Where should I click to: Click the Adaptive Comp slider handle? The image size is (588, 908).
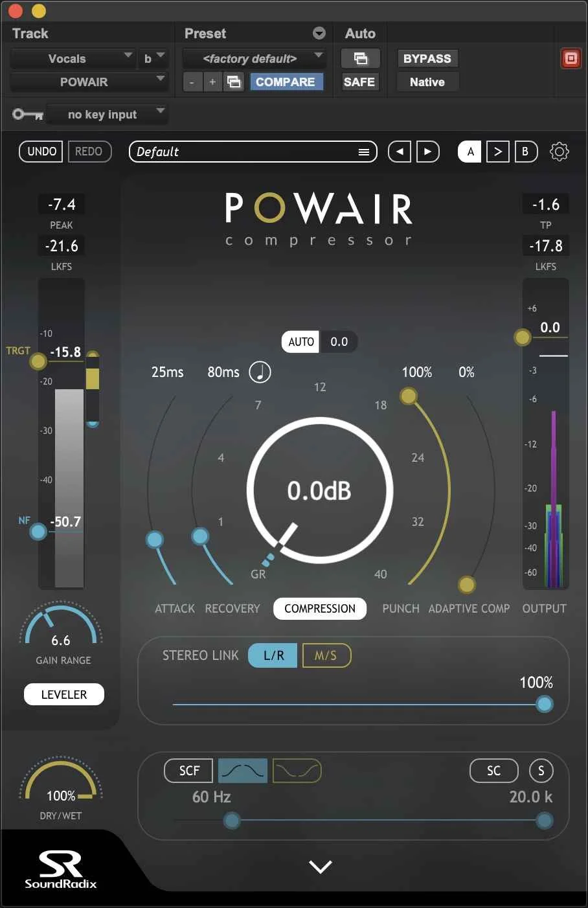click(466, 585)
